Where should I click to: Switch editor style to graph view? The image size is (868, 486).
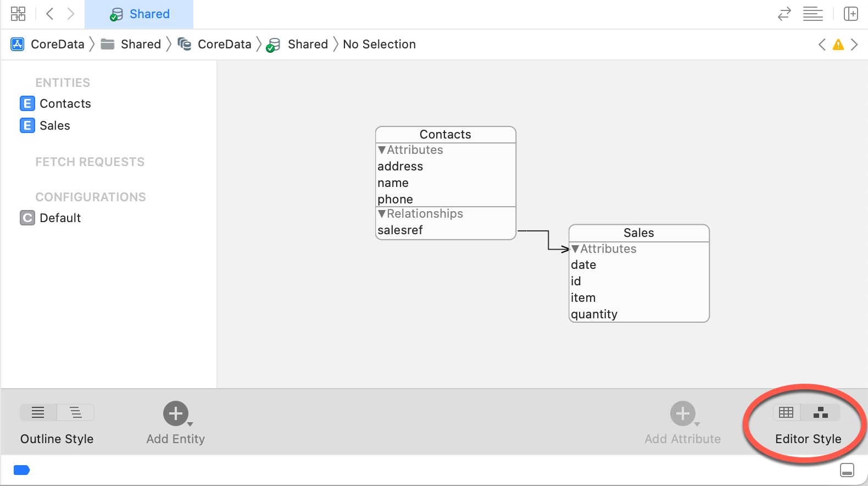(x=820, y=412)
